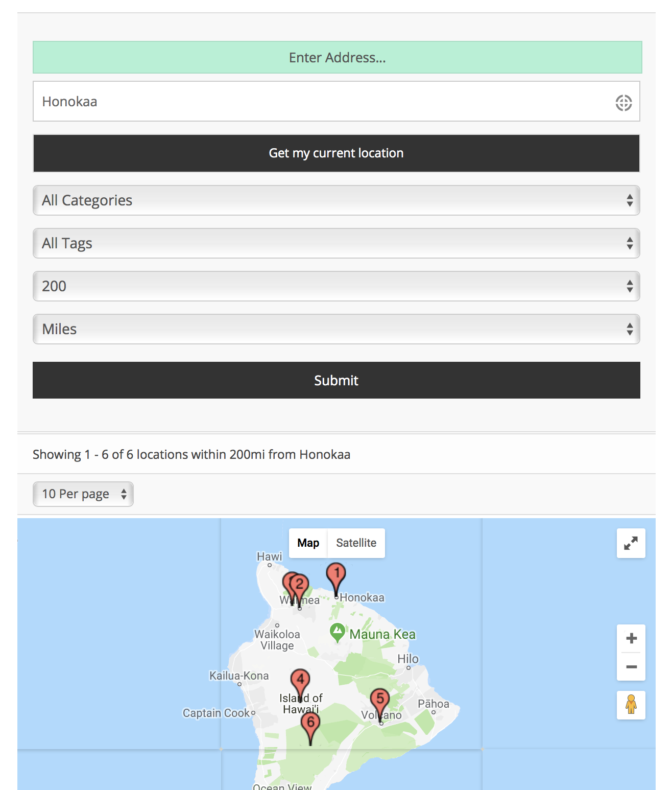Click the Get my current location button
672x790 pixels.
coord(337,153)
